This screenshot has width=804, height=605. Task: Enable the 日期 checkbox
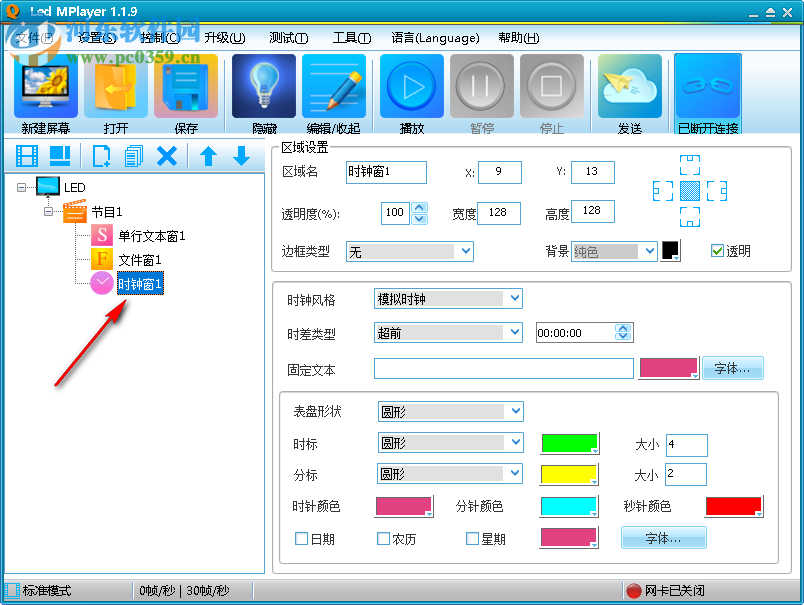coord(301,538)
